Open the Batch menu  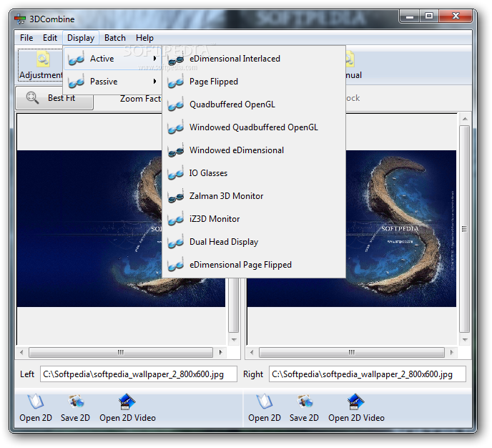tap(115, 38)
